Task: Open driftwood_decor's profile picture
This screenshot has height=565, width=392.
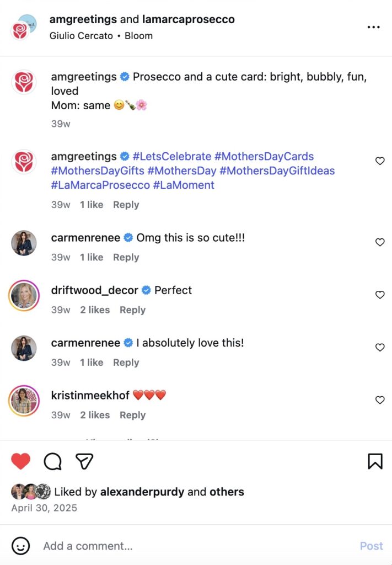Action: (x=24, y=296)
